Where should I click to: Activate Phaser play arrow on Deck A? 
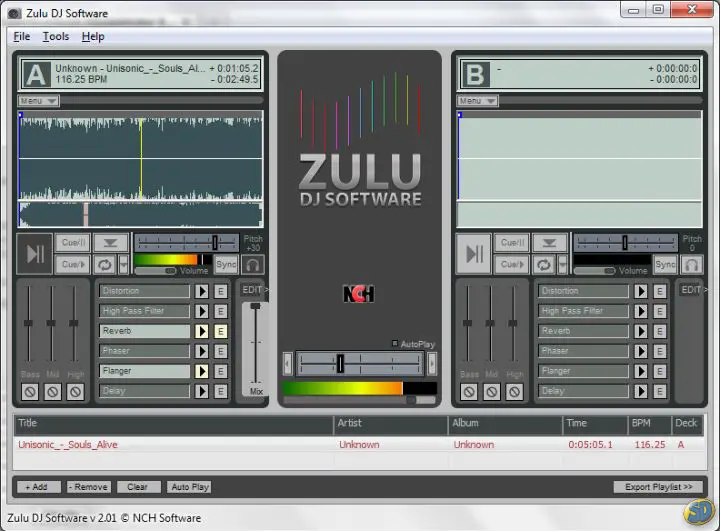[202, 351]
